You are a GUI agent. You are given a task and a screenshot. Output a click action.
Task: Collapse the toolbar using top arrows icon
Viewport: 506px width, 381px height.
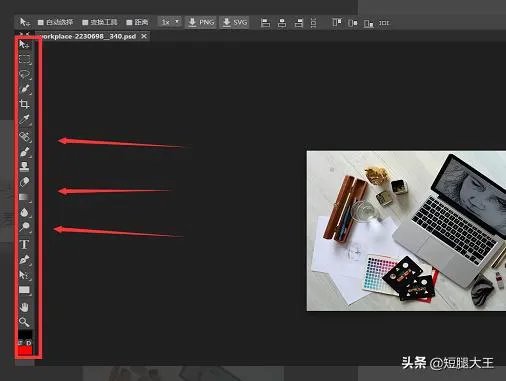(x=24, y=33)
